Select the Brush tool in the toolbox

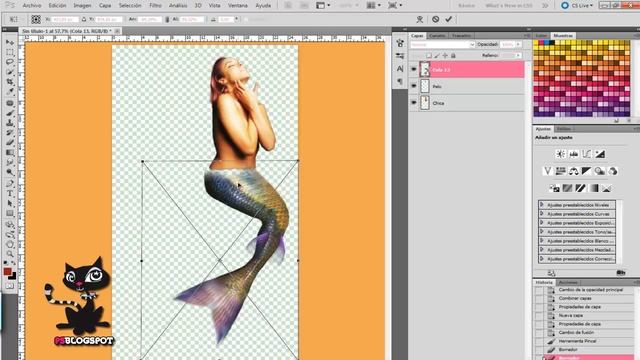pos(10,113)
